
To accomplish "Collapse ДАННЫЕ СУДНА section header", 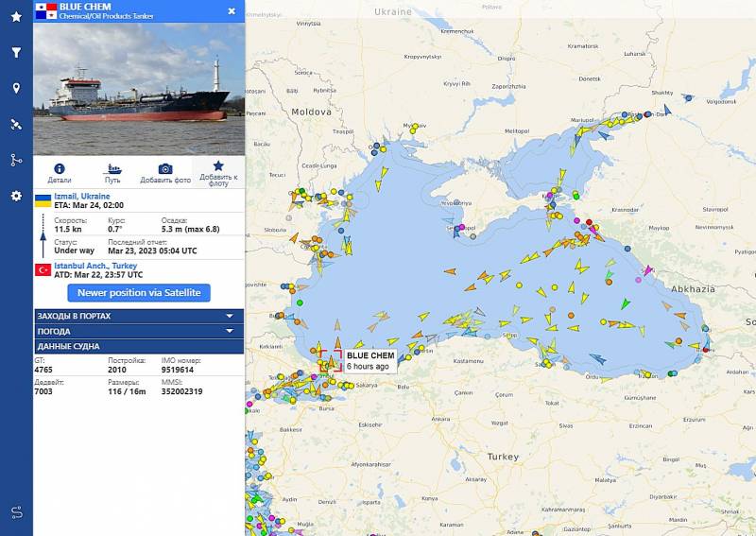I will click(139, 346).
